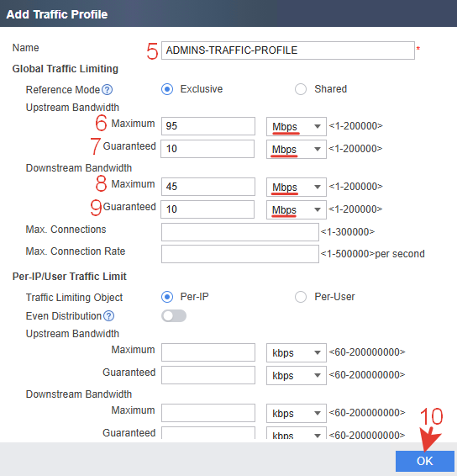Click the Max. Connections input field
The height and width of the screenshot is (476, 457).
pos(240,232)
